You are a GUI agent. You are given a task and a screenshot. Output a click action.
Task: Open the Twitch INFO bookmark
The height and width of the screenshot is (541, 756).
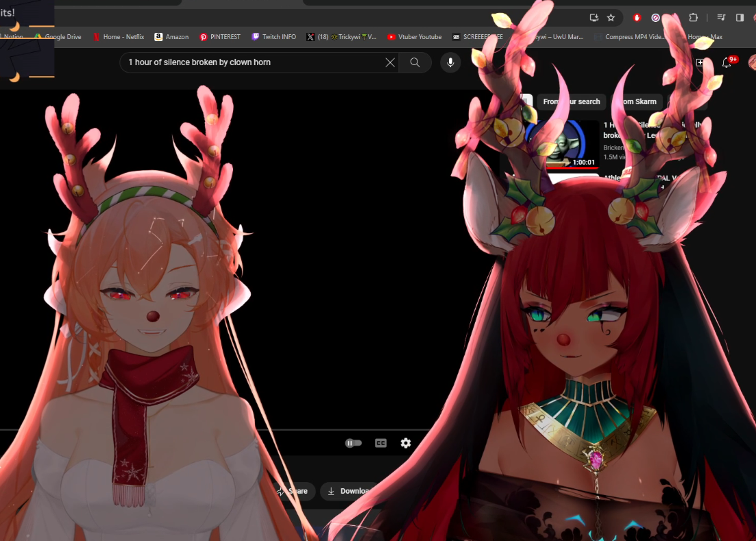coord(274,36)
